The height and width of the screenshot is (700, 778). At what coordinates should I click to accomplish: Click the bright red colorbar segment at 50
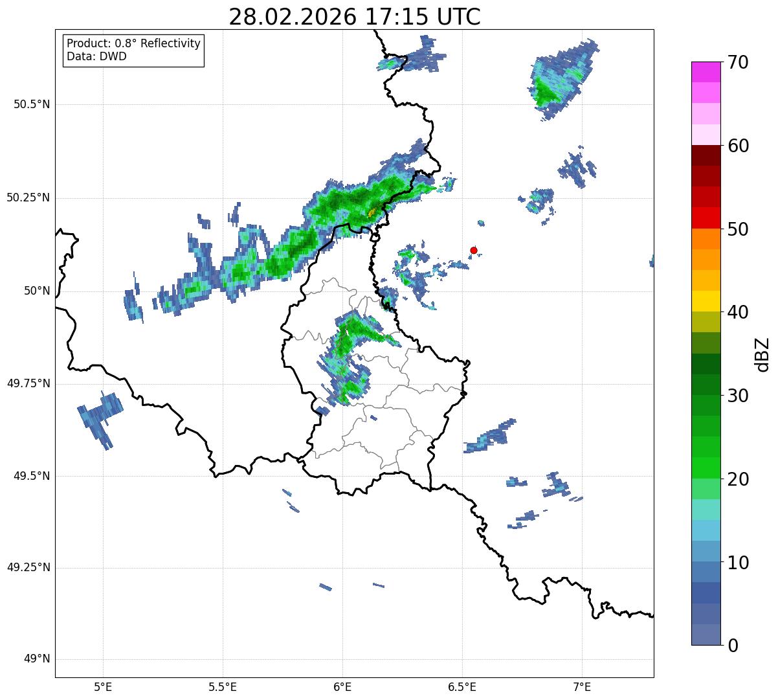706,218
